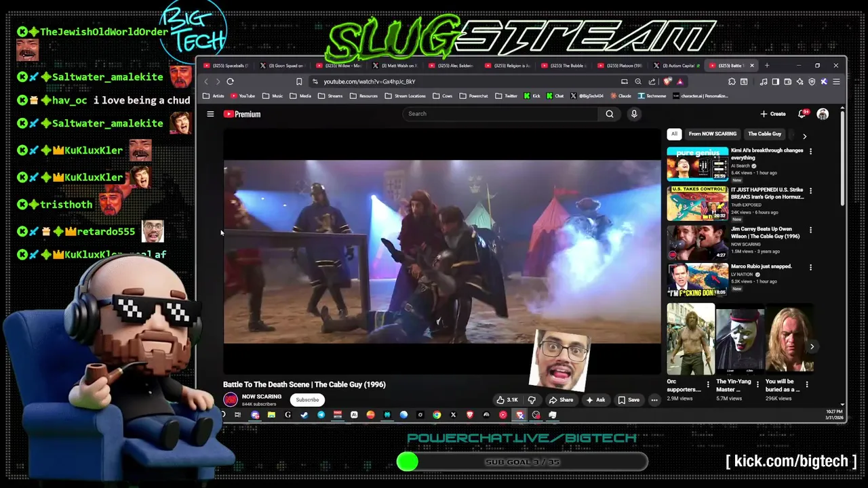Click the Create button in YouTube header
This screenshot has height=488, width=868.
(x=773, y=114)
